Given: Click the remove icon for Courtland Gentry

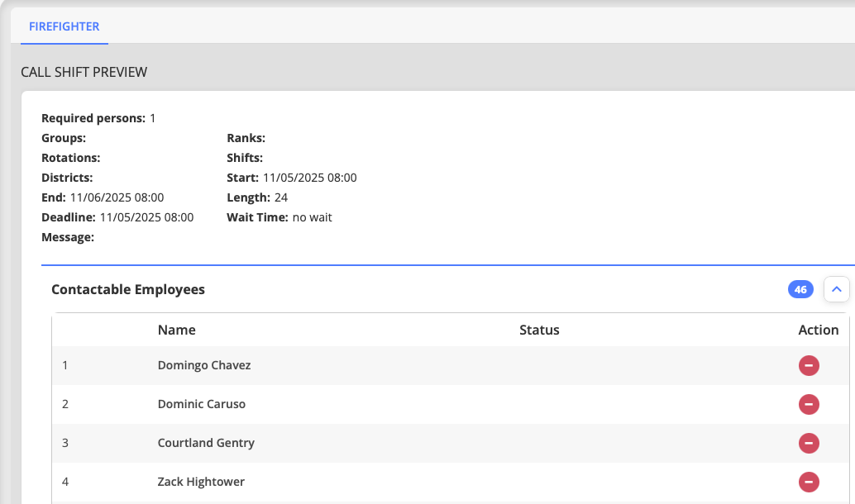Looking at the screenshot, I should pos(808,443).
